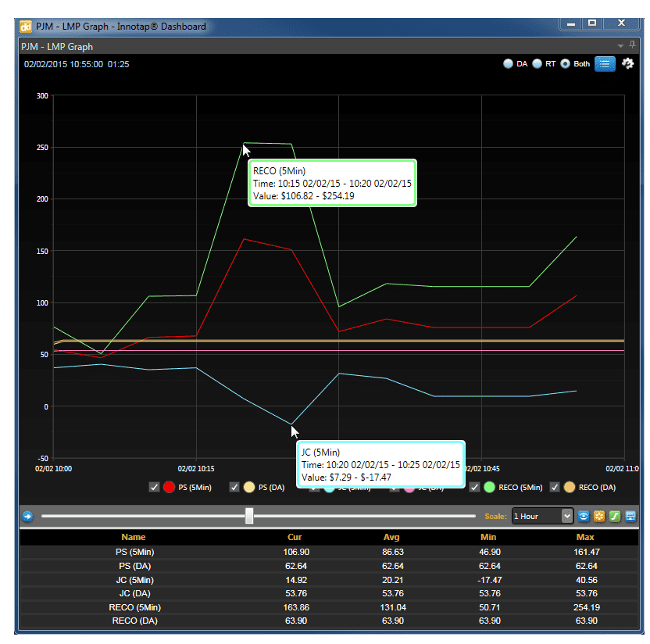Select the JC (5Min) table row name
Image resolution: width=650 pixels, height=644 pixels.
(x=134, y=580)
